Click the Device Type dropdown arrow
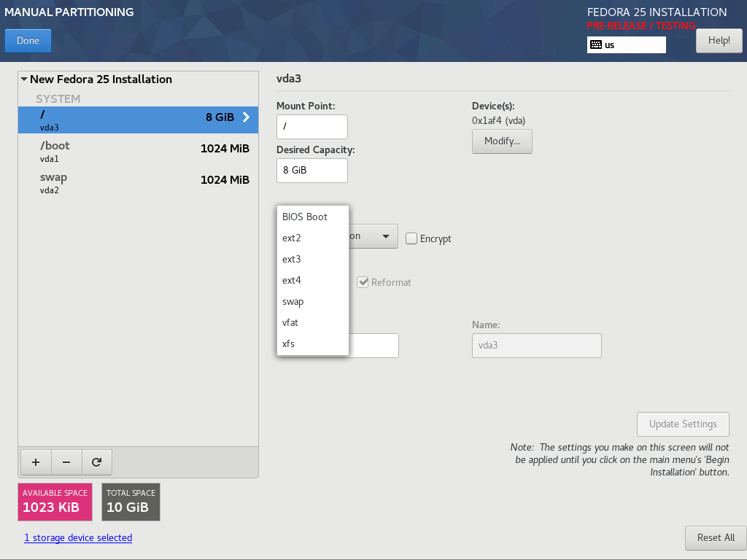 click(386, 236)
